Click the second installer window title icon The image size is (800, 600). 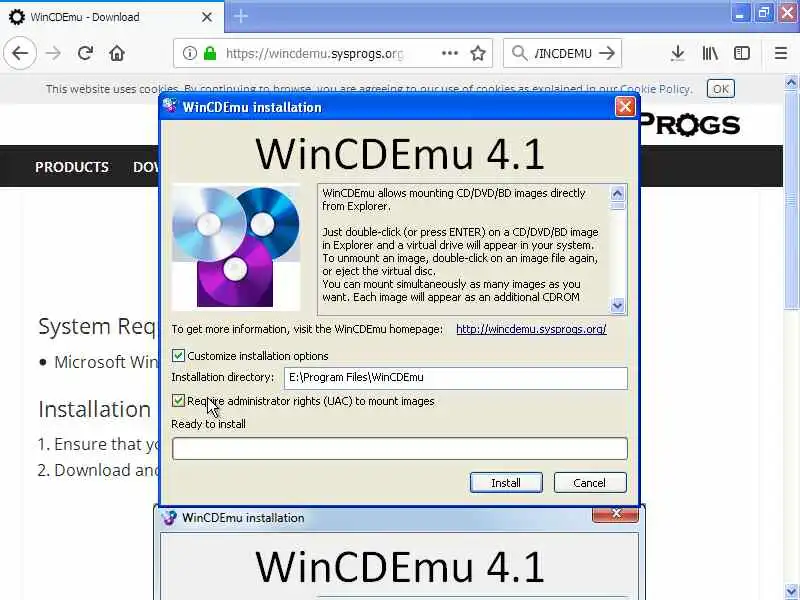pyautogui.click(x=169, y=518)
